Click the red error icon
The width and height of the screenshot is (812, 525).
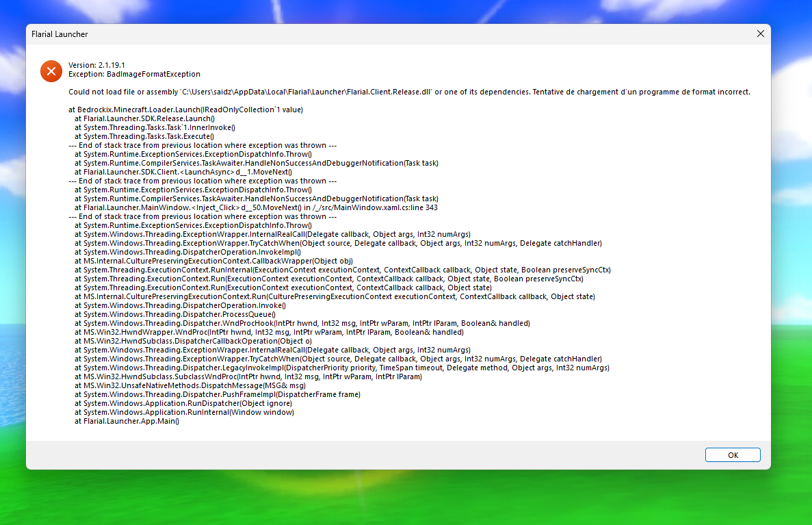point(51,71)
